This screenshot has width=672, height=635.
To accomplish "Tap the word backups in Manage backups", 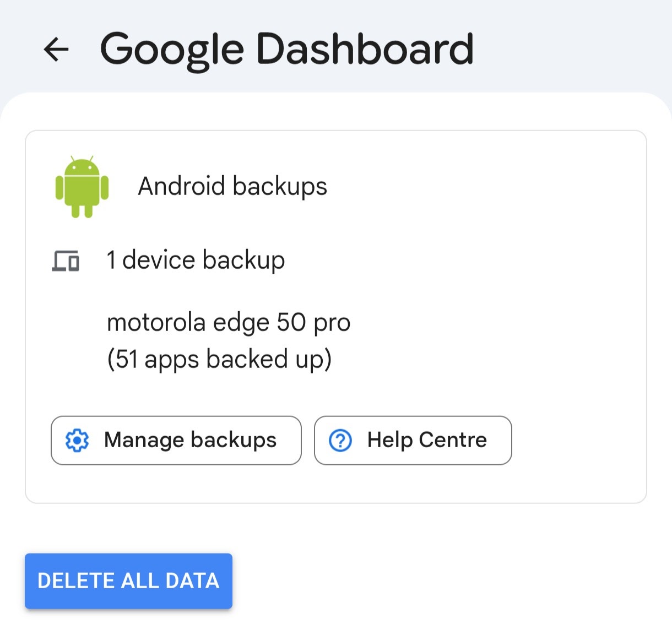I will tap(234, 441).
